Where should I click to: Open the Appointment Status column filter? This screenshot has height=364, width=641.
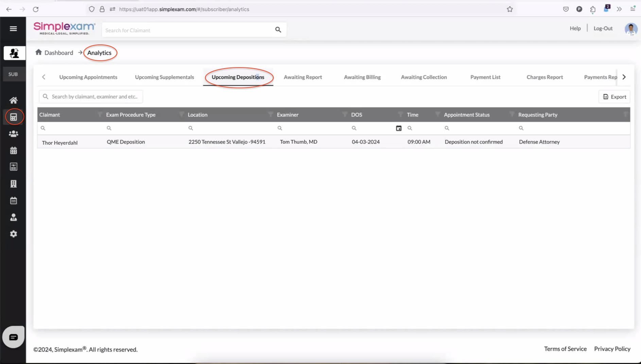click(512, 114)
